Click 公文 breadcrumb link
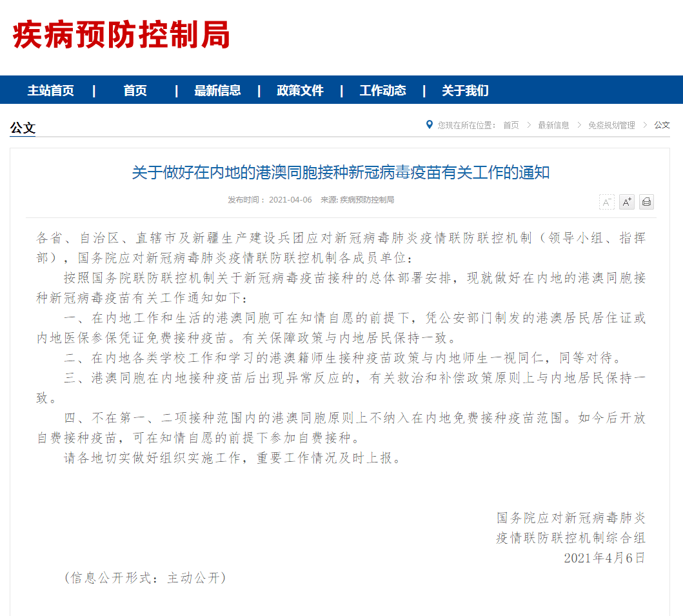683x616 pixels. (x=662, y=125)
